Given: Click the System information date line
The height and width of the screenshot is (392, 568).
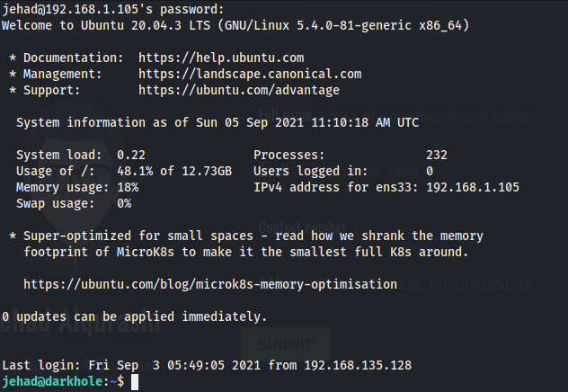Looking at the screenshot, I should click(x=217, y=122).
